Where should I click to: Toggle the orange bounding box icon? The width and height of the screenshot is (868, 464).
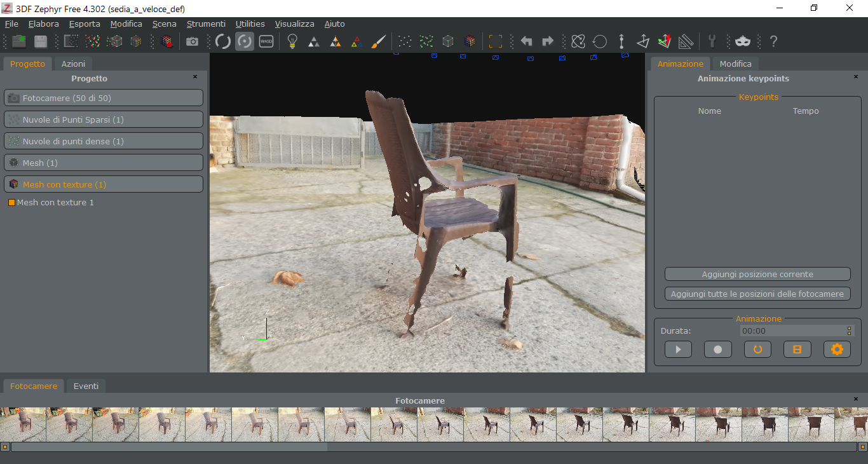click(496, 41)
